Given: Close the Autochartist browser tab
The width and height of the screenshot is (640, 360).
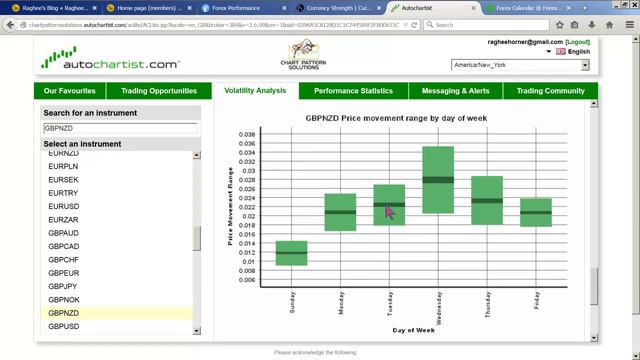Looking at the screenshot, I should [473, 8].
